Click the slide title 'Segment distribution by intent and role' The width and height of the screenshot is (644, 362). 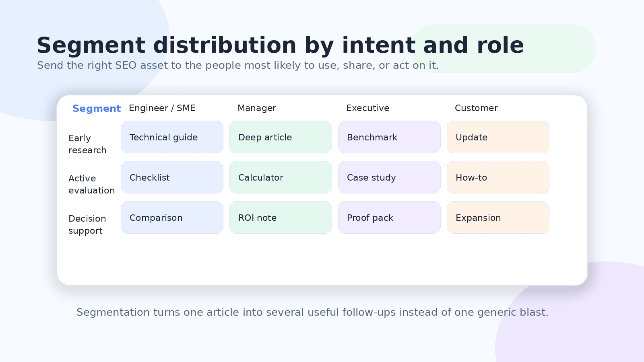(280, 45)
